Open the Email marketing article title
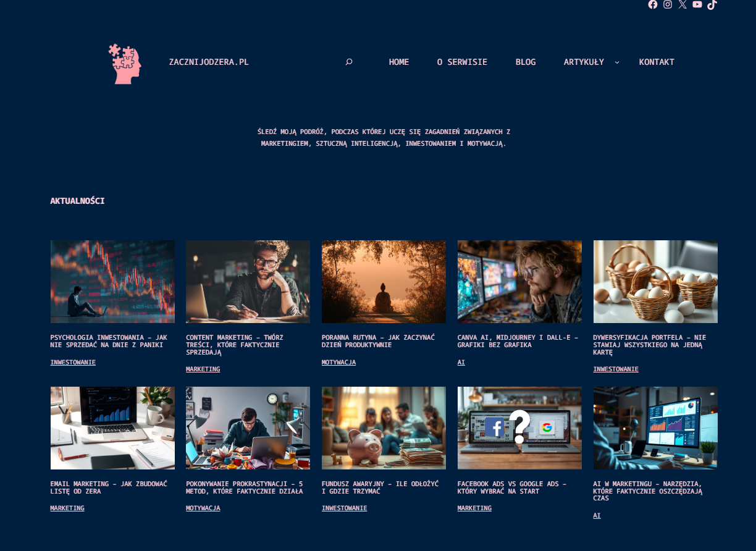 tap(109, 487)
